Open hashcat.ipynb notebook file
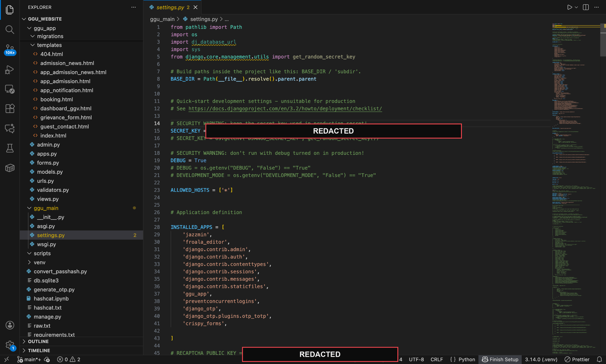This screenshot has height=364, width=606. click(51, 299)
